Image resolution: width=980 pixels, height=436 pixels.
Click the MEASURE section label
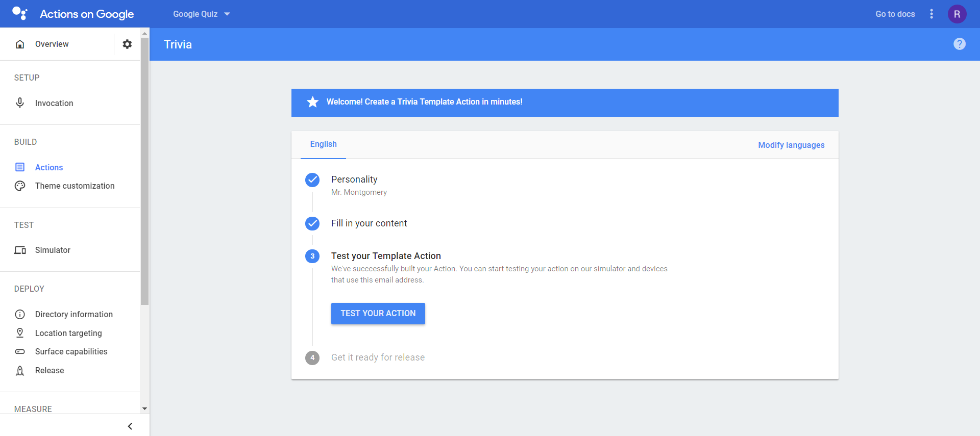tap(33, 409)
